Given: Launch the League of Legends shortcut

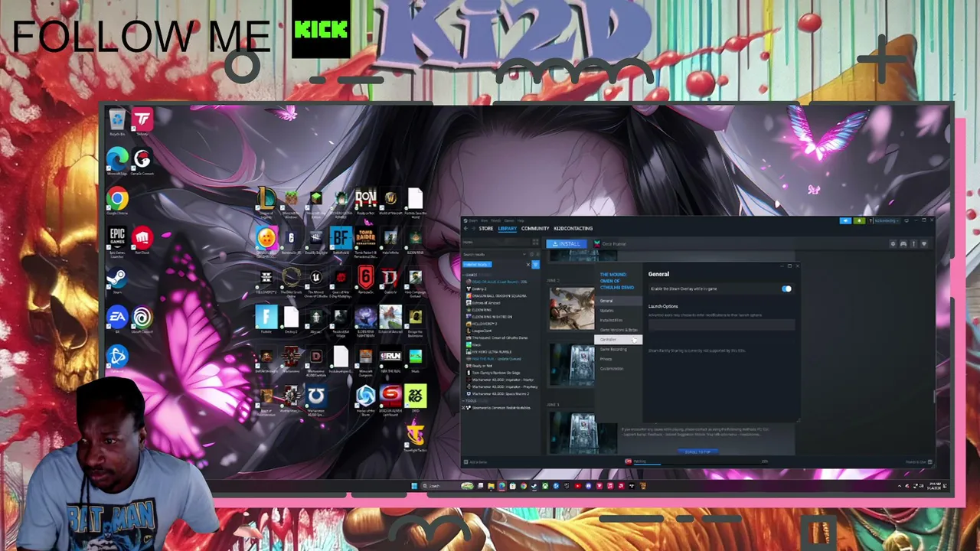Looking at the screenshot, I should coord(266,201).
